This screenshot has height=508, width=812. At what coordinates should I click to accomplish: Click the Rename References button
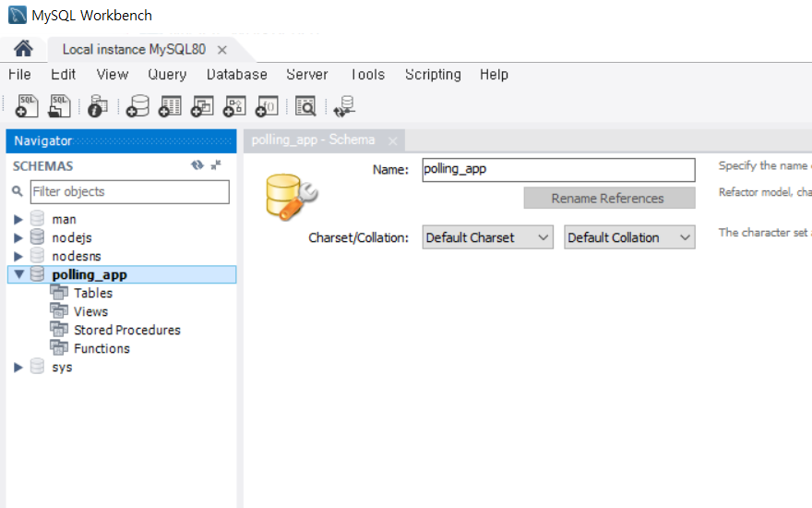pos(610,198)
